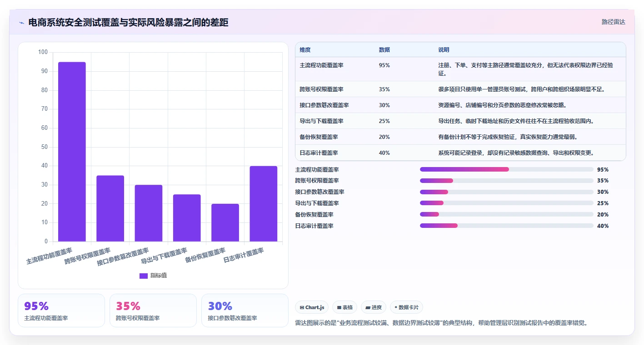Click the 数据卡片 tag chip

[x=406, y=307]
